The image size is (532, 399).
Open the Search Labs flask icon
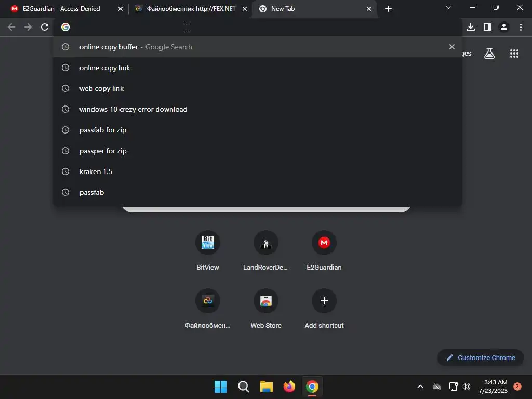coord(489,54)
